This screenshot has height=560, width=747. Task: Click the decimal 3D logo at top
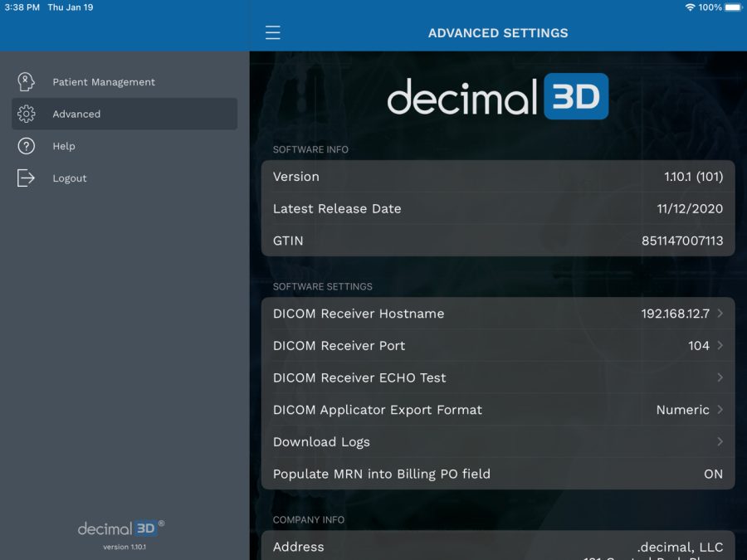[x=497, y=96]
